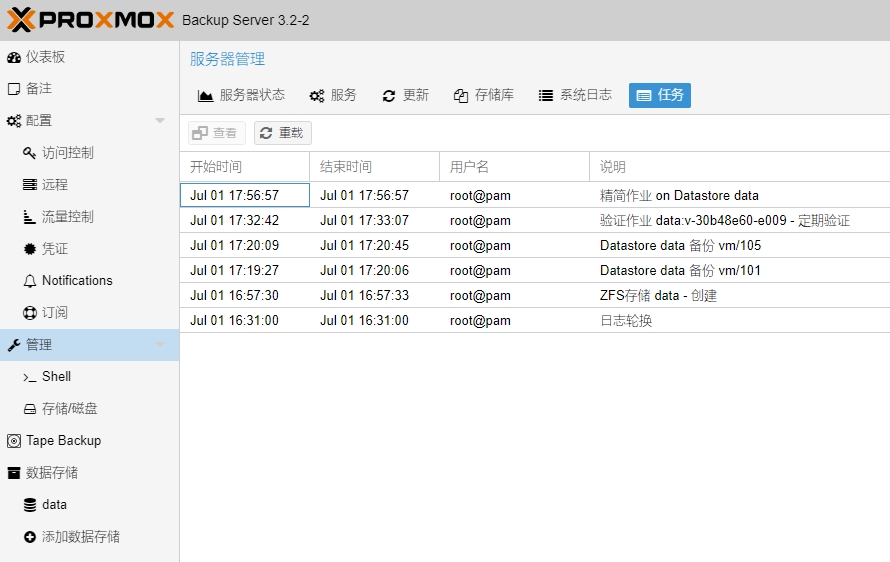
Task: Select the 备注 notes icon in sidebar
Action: pyautogui.click(x=14, y=89)
